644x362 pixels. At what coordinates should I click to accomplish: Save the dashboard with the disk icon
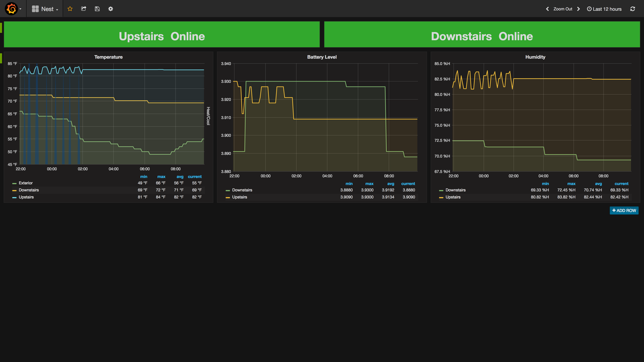click(x=97, y=9)
